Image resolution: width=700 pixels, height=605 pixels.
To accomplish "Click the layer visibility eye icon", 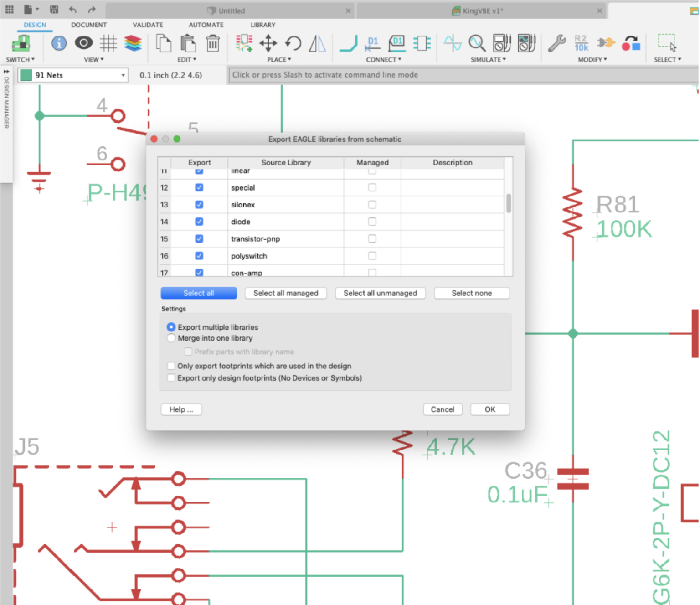I will [x=83, y=43].
